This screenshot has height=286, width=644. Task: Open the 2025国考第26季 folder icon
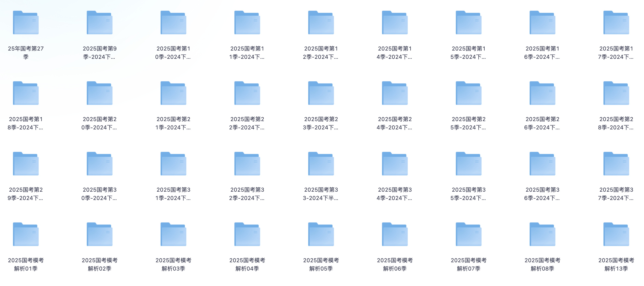(542, 93)
